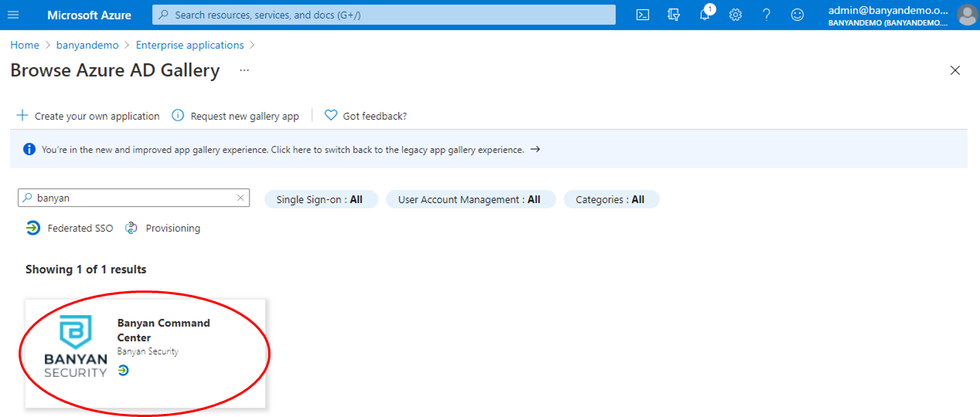
Task: Go to Home breadcrumb
Action: pos(25,45)
